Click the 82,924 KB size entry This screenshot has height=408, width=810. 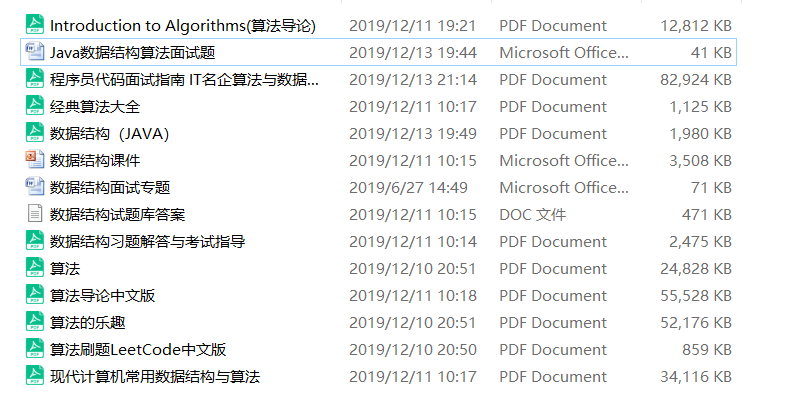[696, 80]
